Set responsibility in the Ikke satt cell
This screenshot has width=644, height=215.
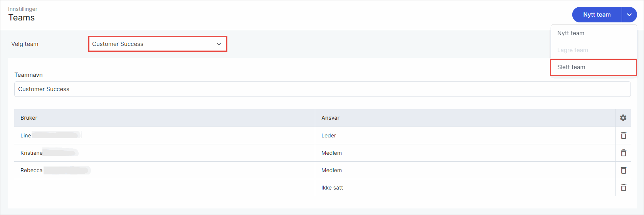[332, 188]
